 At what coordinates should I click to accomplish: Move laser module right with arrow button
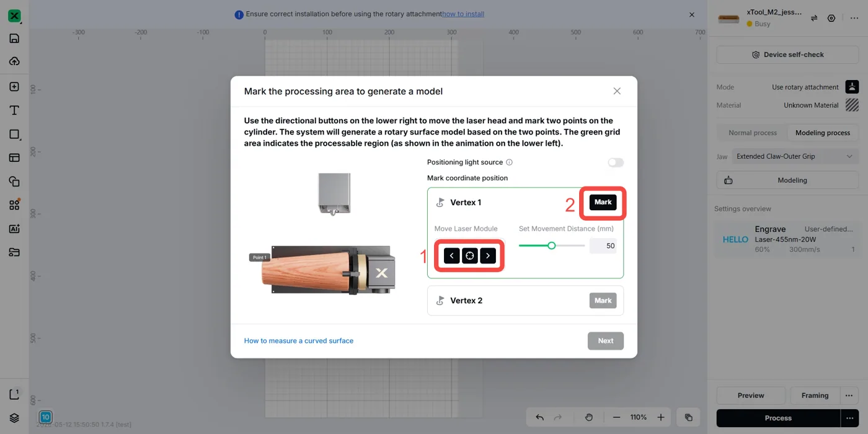pos(488,255)
